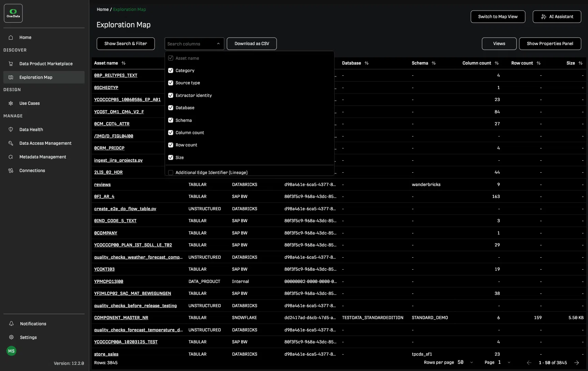Click the Use Cases icon
588x371 pixels.
[x=11, y=103]
